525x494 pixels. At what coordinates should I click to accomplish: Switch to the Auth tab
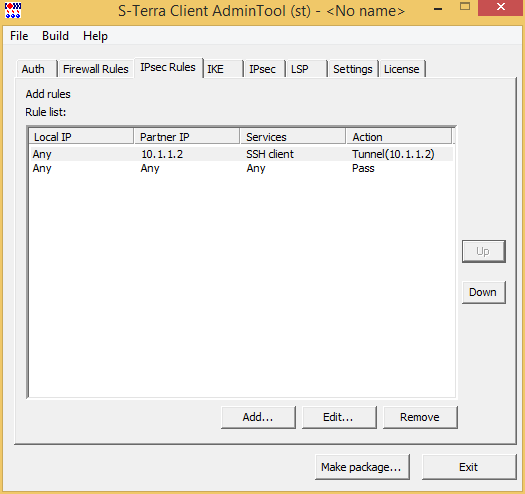pos(36,69)
